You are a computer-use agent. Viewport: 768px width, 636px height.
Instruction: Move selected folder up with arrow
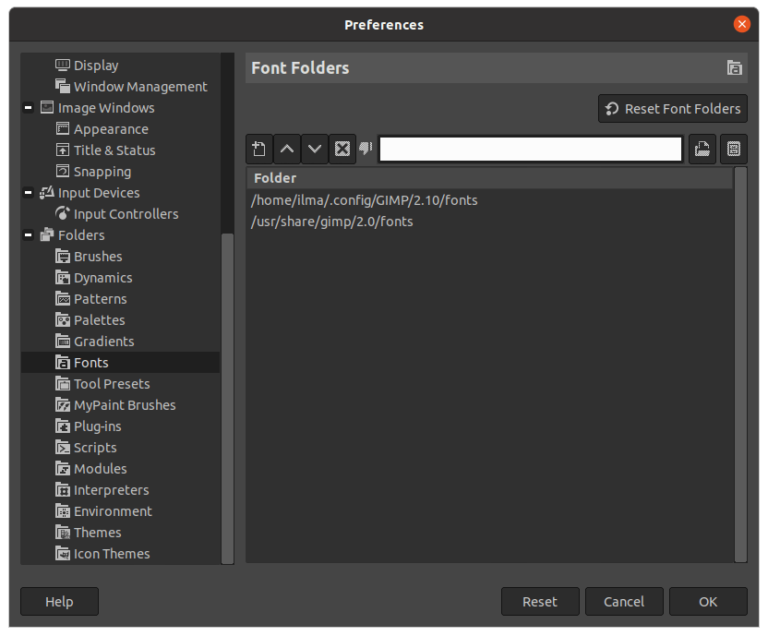click(x=287, y=148)
